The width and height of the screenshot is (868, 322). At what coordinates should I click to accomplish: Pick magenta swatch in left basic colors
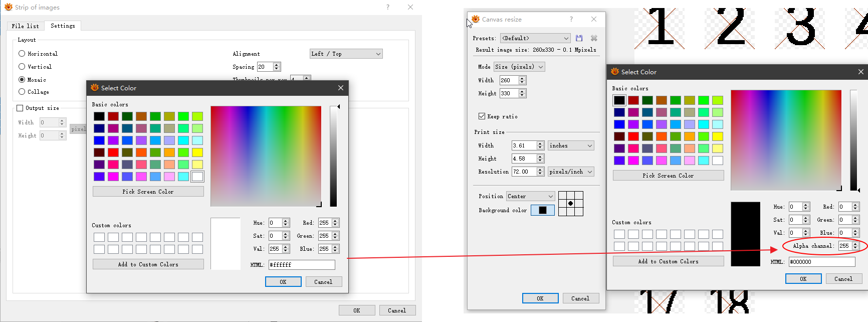click(x=113, y=177)
